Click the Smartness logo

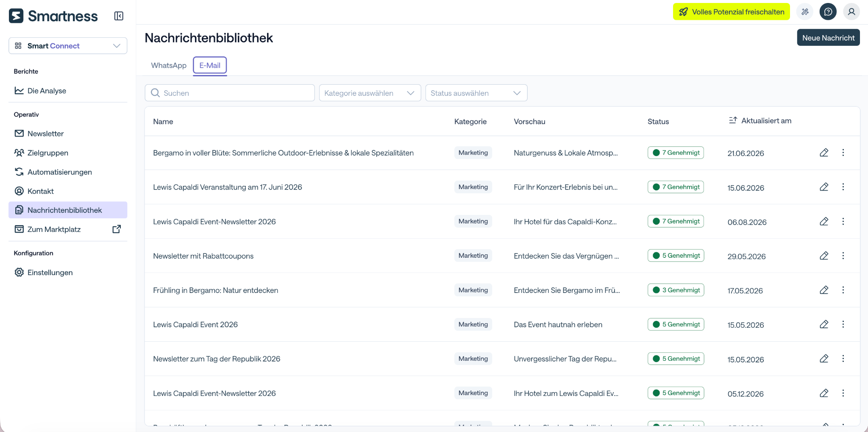click(x=53, y=16)
